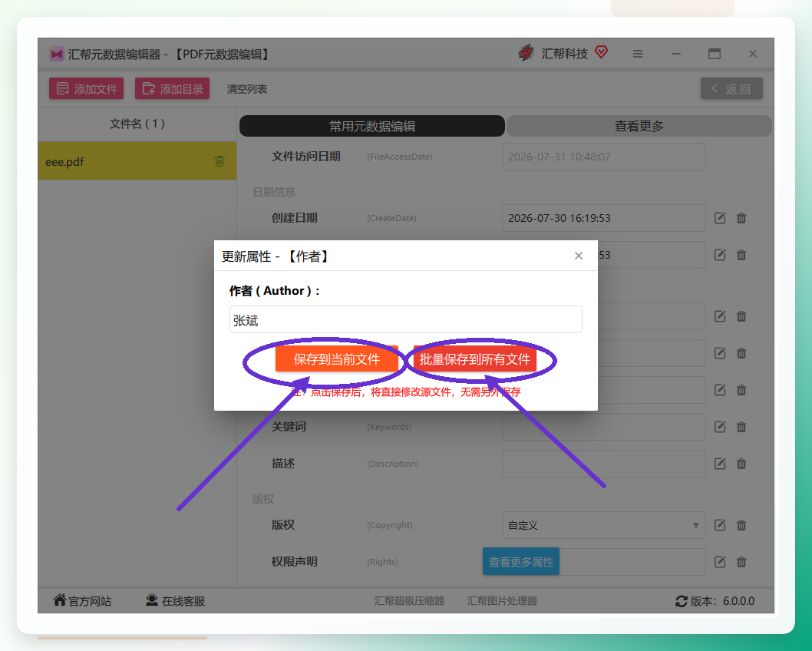812x651 pixels.
Task: Click the trash icon for 权限声明
Action: (x=741, y=562)
